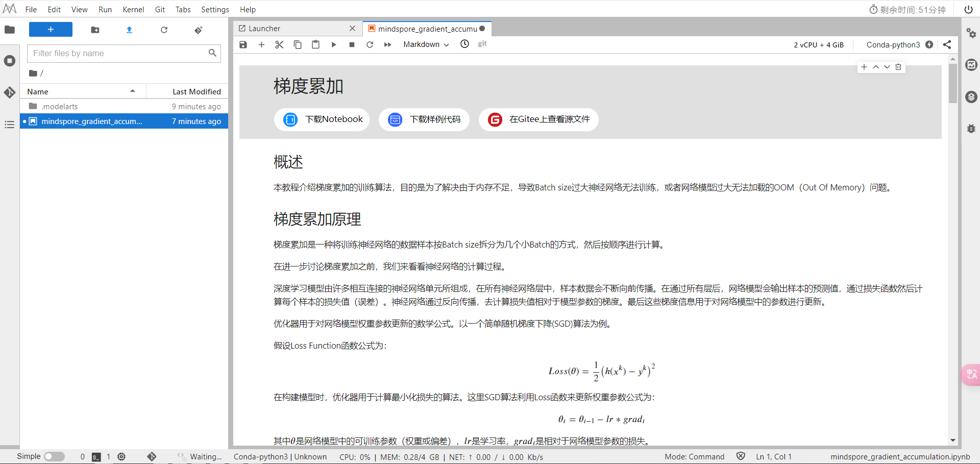Viewport: 980px width, 464px height.
Task: Open the Running Terminals and Kernels panel
Action: [x=9, y=61]
